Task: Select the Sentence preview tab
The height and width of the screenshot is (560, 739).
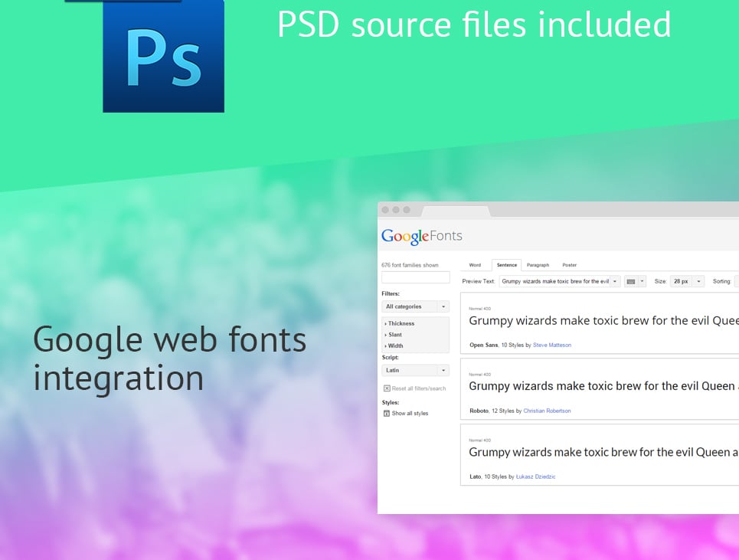Action: click(x=507, y=265)
